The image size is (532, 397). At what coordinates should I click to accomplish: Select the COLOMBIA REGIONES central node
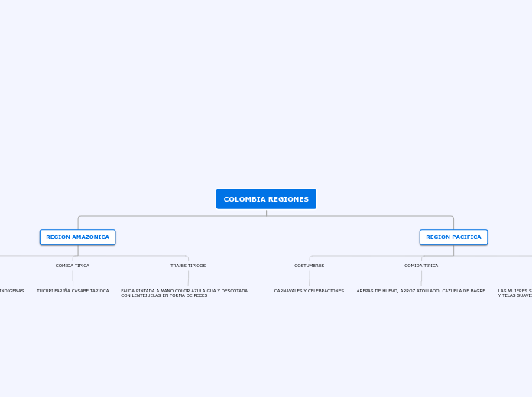[x=266, y=199]
